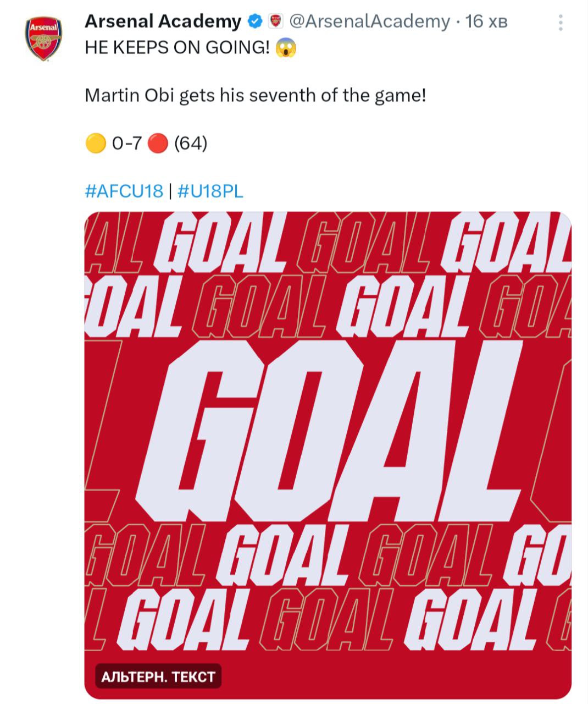
Task: Open the three-dot more options menu
Action: coord(560,23)
